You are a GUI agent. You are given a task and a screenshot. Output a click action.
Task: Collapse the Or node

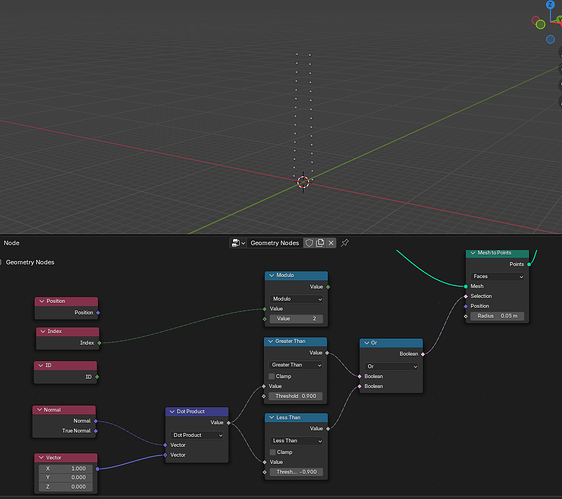(366, 343)
